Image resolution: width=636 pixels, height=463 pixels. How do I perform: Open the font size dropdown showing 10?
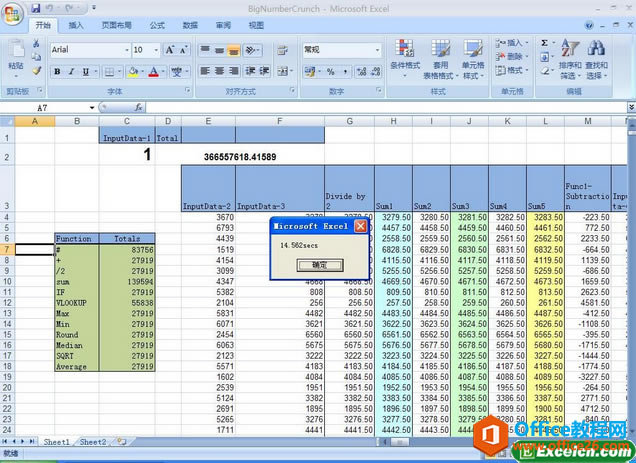[156, 50]
